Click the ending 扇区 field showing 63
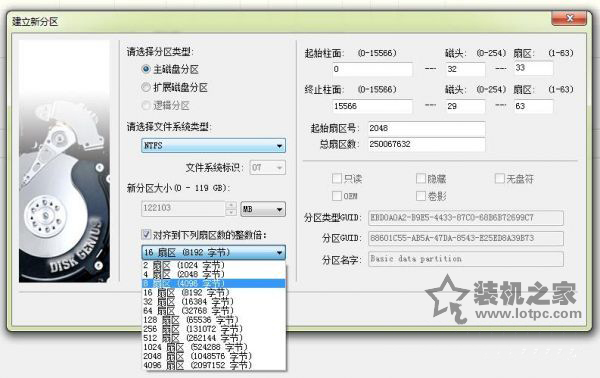This screenshot has width=600, height=378. [533, 106]
